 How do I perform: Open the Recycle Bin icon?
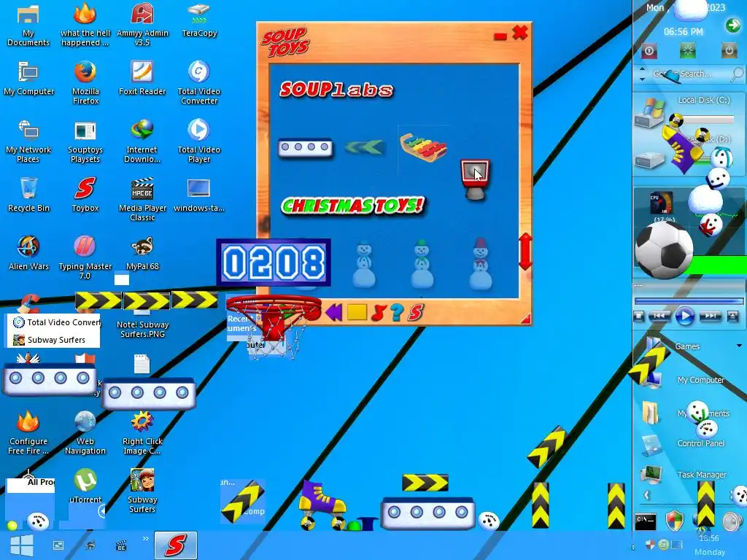(28, 194)
